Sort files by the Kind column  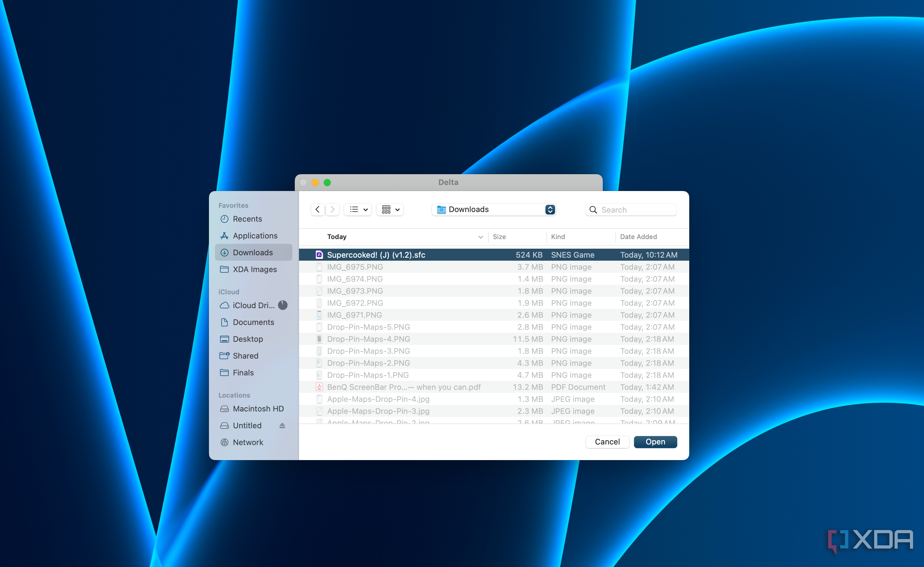(x=558, y=237)
